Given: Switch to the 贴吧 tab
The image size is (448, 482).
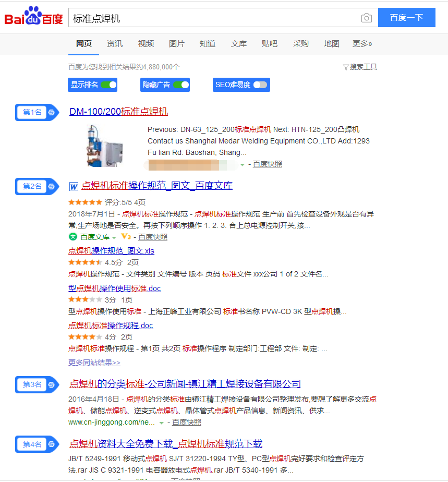Looking at the screenshot, I should point(270,44).
